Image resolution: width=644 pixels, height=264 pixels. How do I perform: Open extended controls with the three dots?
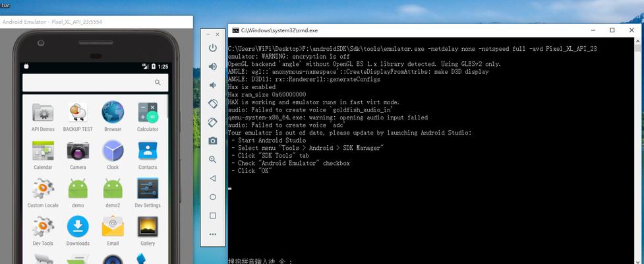[x=212, y=234]
